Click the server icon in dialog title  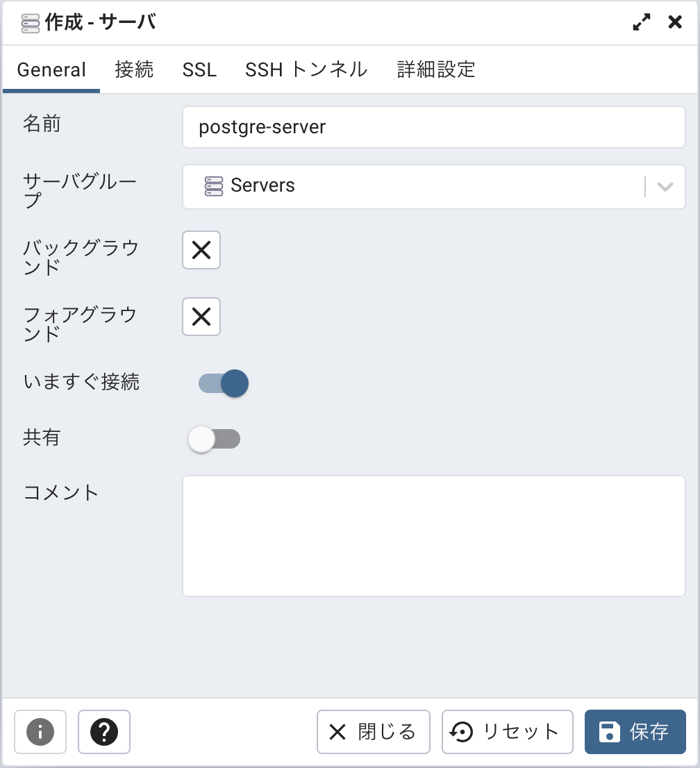coord(31,23)
